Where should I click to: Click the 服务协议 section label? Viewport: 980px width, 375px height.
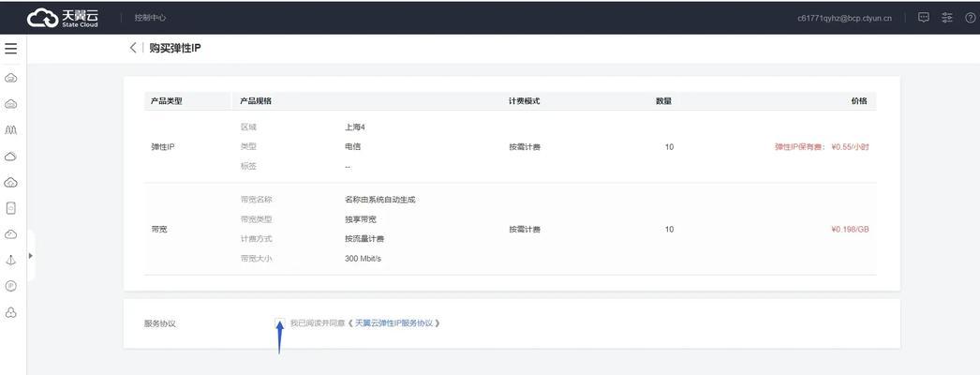coord(160,323)
